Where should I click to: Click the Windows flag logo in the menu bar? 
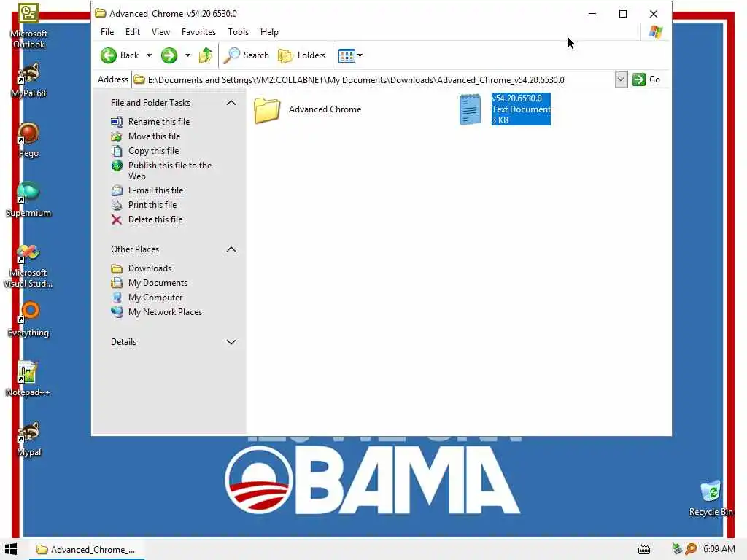(656, 32)
